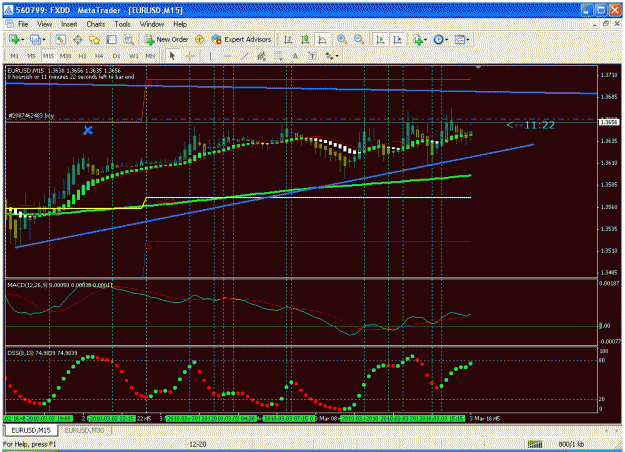Open the Help menu
The height and width of the screenshot is (452, 625).
coord(180,24)
